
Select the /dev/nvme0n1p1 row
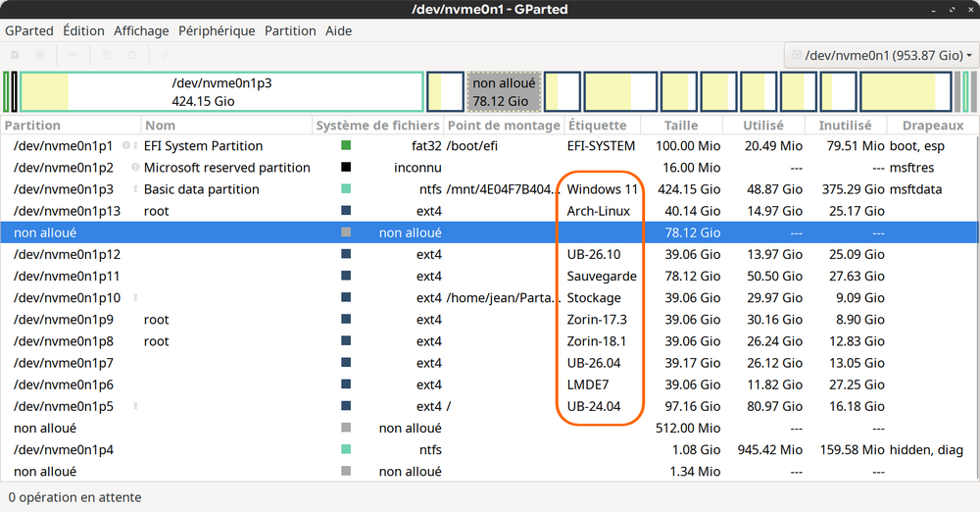coord(489,145)
